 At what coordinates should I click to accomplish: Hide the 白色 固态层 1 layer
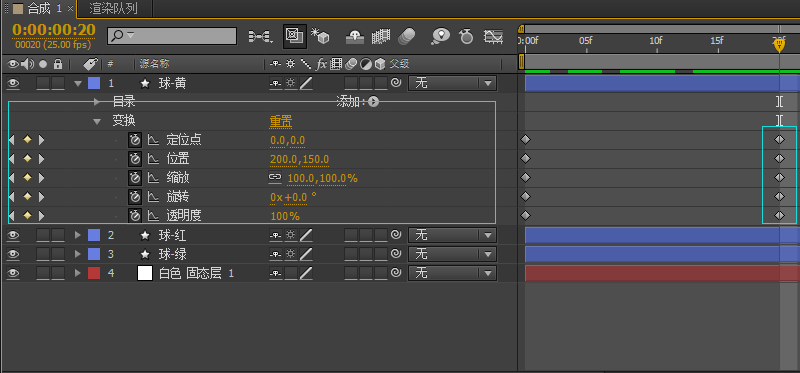[13, 273]
